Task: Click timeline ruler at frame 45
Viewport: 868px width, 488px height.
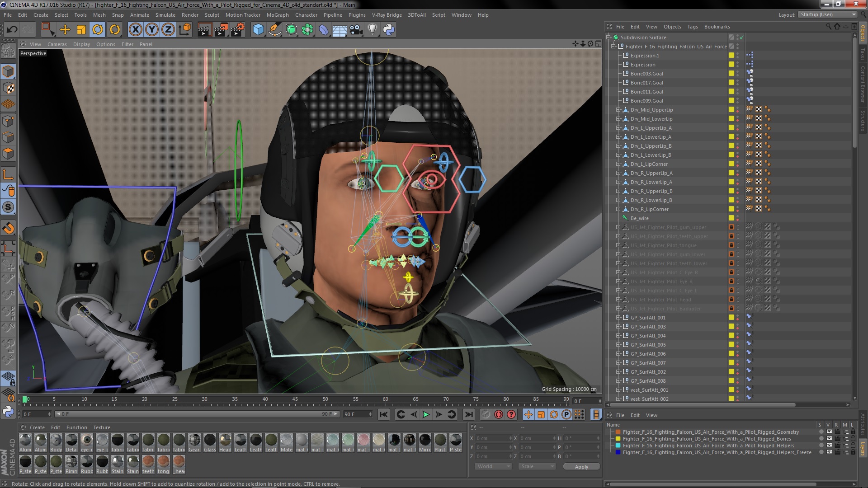Action: pos(295,399)
